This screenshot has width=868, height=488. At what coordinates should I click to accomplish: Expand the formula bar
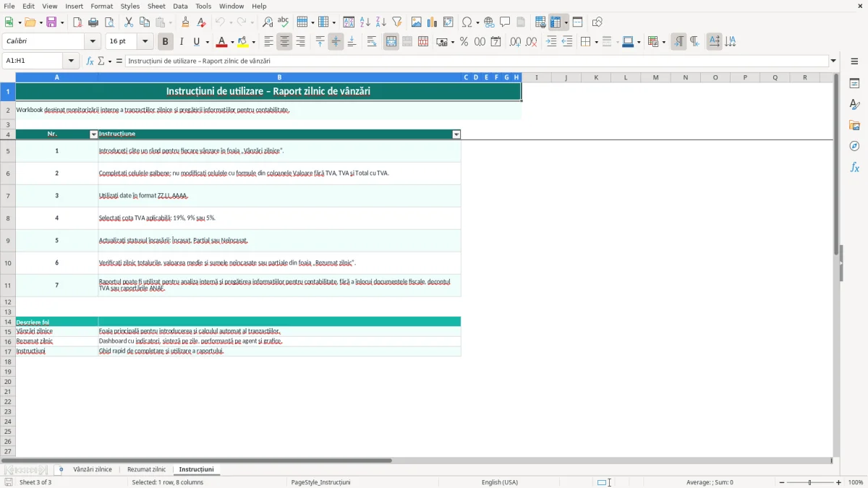[834, 61]
